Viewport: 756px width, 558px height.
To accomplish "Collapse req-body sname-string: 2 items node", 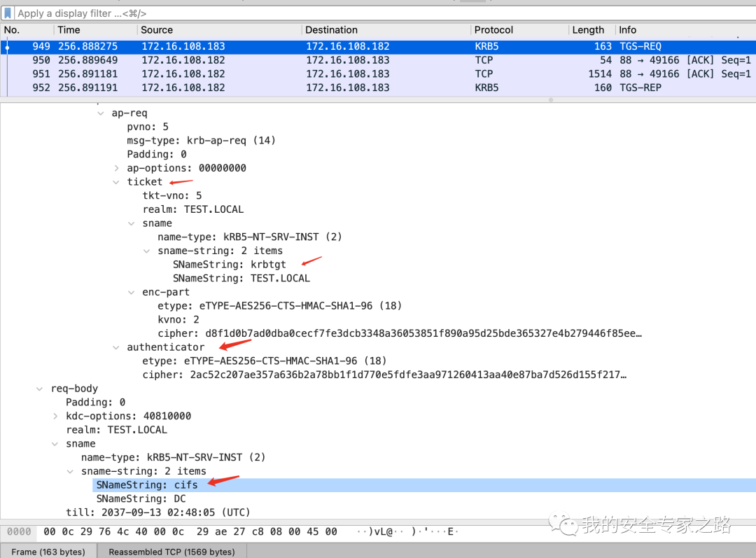I will point(71,472).
